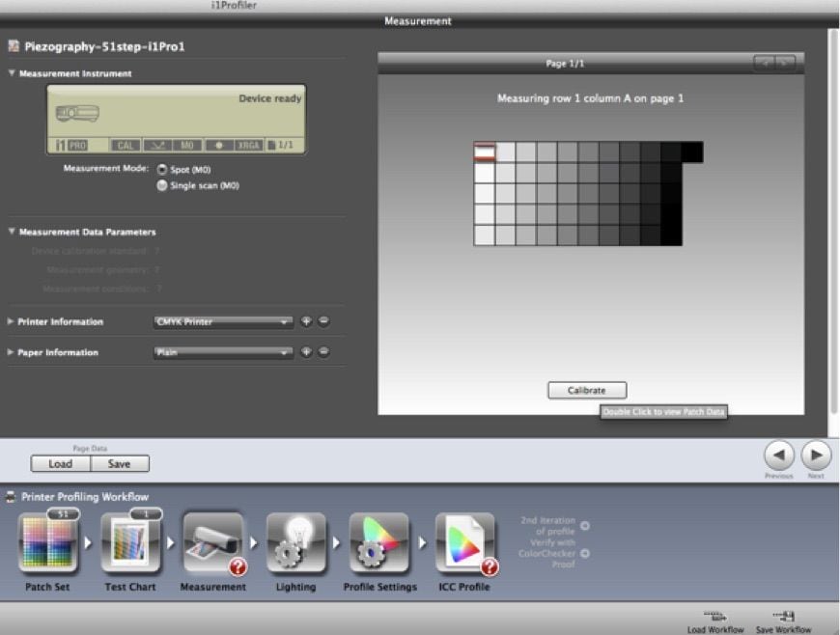Click the Load Workflow icon

click(x=716, y=617)
